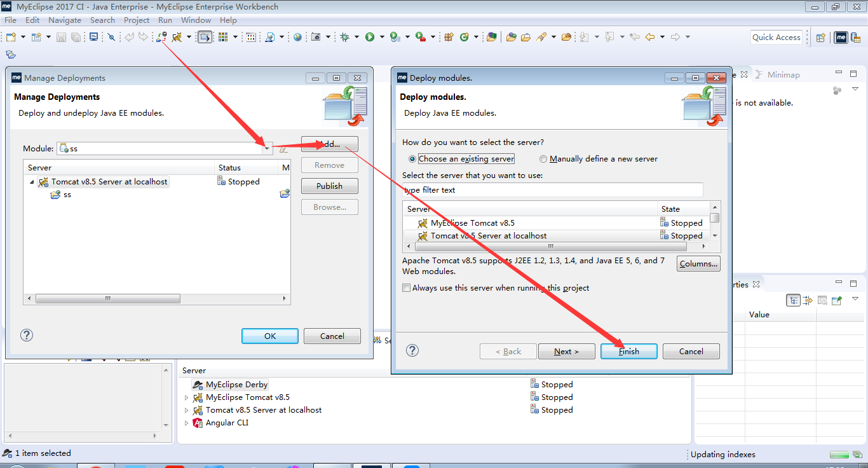The image size is (868, 468).
Task: Click the stacked folders icon in second toolbar row
Action: 11,54
